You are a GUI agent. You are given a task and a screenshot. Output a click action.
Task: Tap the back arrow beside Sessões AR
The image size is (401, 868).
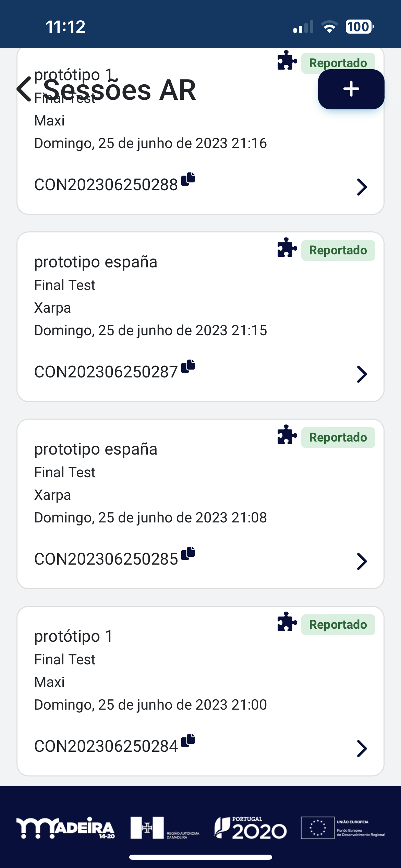24,89
